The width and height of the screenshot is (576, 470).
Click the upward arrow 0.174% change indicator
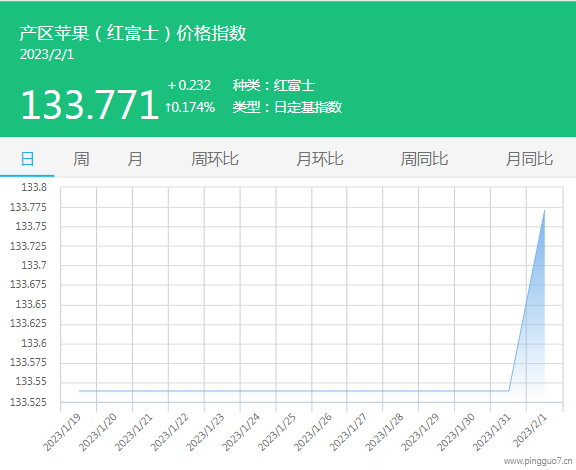click(190, 107)
